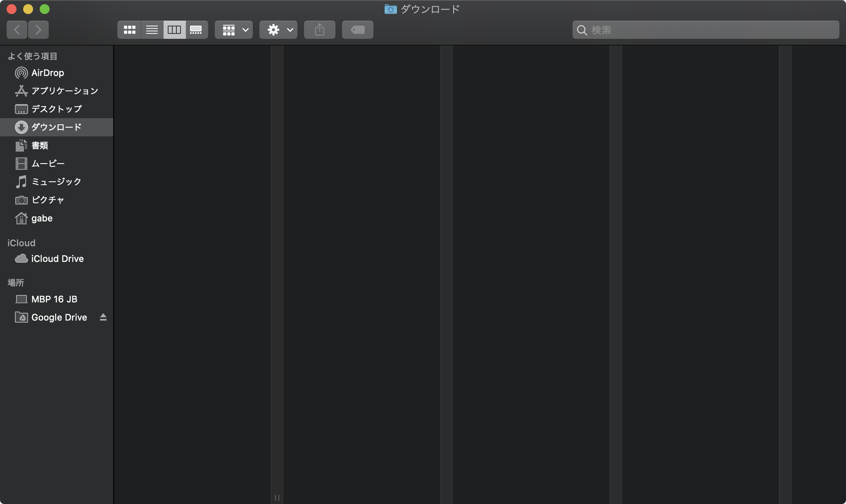Open the share menu
Image resolution: width=846 pixels, height=504 pixels.
click(x=320, y=29)
